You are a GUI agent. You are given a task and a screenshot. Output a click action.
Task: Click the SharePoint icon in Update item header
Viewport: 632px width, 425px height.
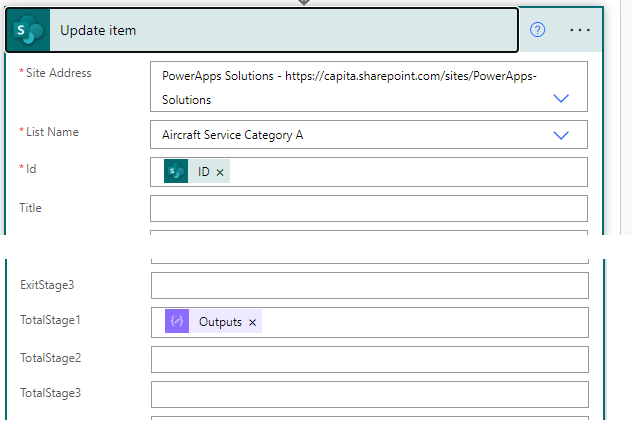[28, 30]
